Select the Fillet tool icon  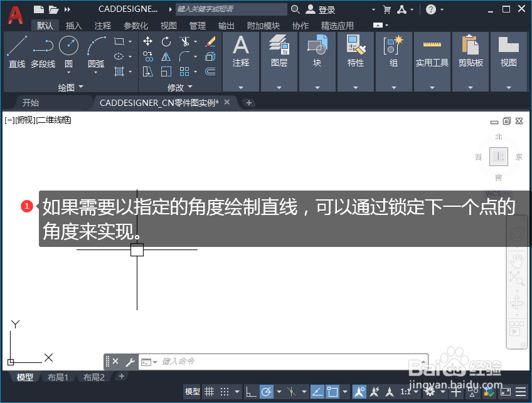pos(184,56)
